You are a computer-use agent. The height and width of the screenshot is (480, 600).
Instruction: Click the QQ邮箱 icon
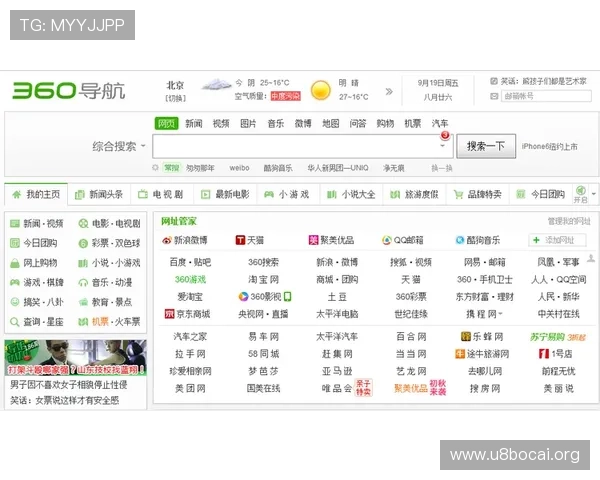pyautogui.click(x=387, y=240)
